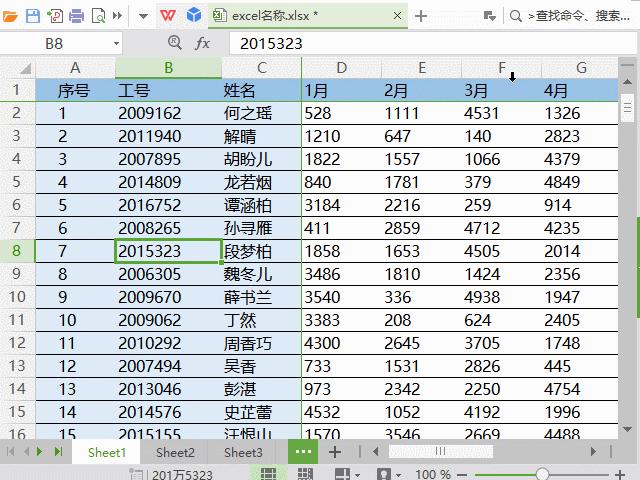640x480 pixels.
Task: Click the Export to PDF icon
Action: 55,16
